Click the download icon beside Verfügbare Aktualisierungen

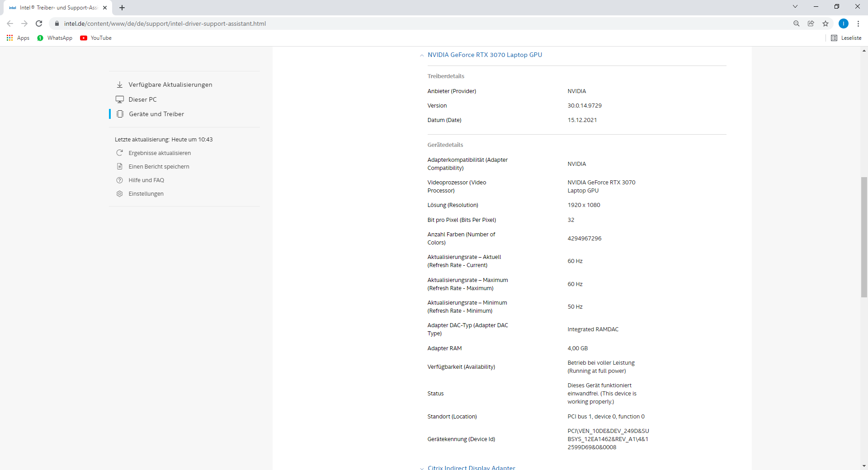point(120,85)
